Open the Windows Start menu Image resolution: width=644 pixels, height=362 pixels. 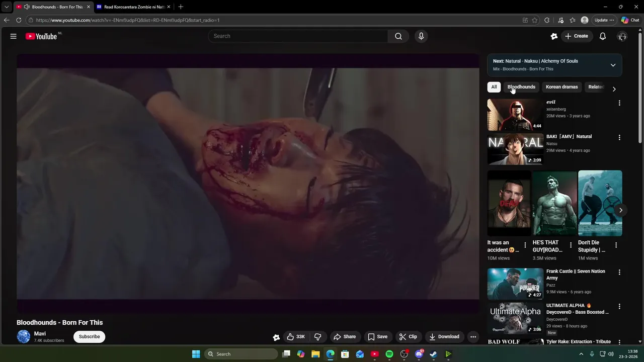[196, 354]
